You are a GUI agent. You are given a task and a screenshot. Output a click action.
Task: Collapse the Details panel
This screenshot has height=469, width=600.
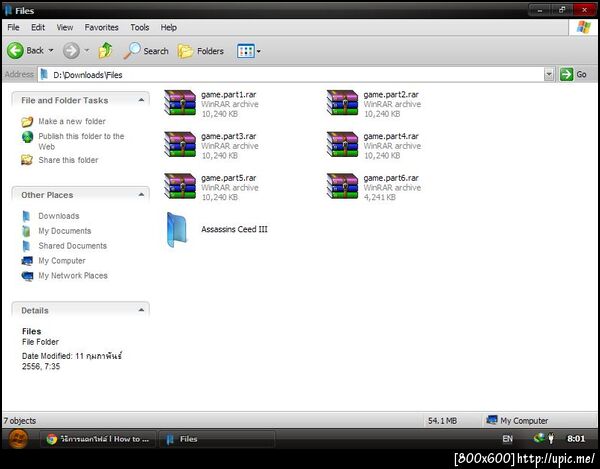click(141, 310)
